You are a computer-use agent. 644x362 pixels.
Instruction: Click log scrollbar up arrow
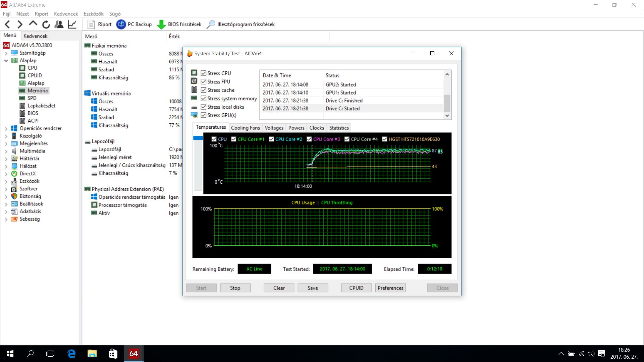coord(447,74)
